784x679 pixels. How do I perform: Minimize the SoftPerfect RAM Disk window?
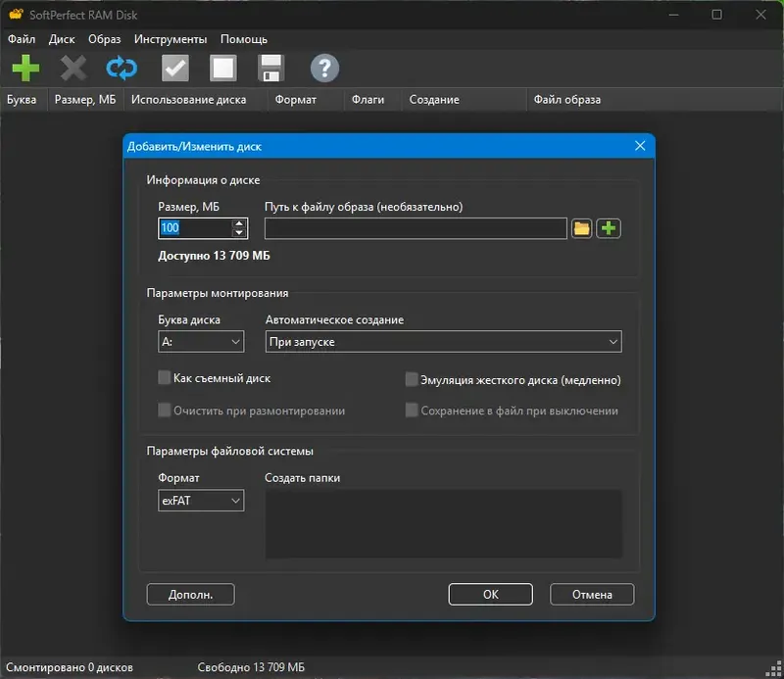[674, 15]
